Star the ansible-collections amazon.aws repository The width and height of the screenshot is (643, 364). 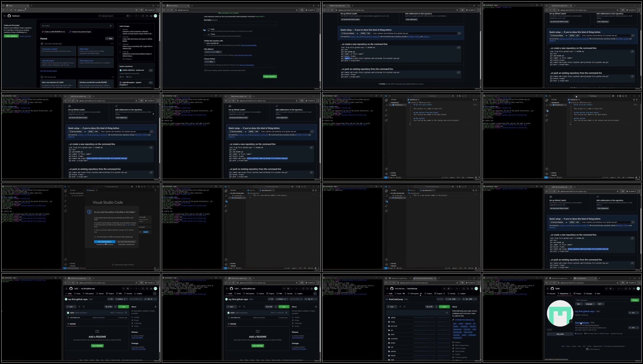(151, 70)
